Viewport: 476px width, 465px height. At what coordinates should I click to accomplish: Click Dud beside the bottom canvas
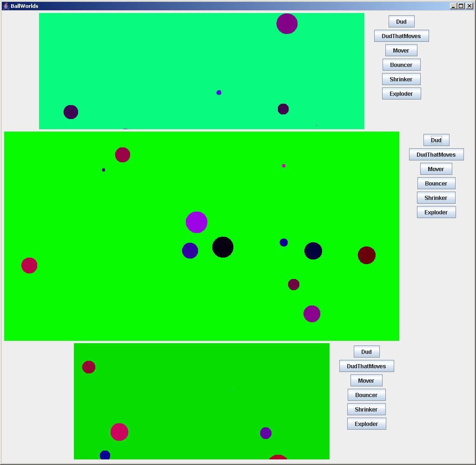366,352
